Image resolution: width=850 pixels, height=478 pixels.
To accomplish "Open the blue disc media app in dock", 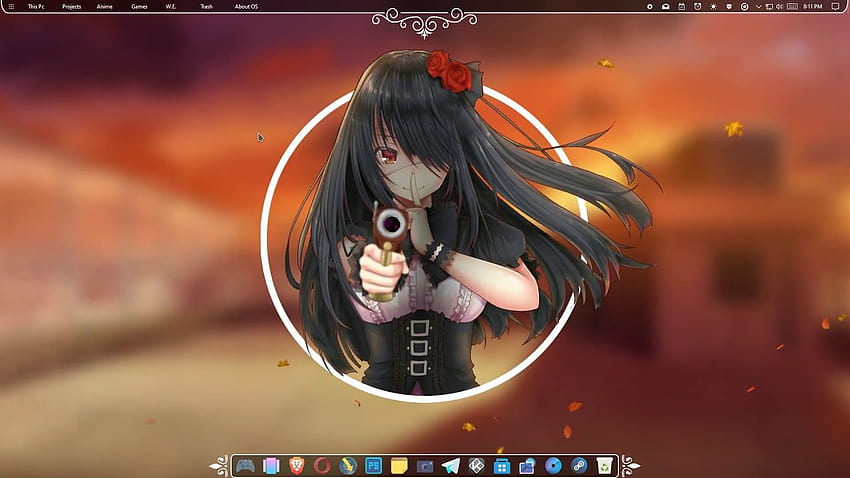I will (x=553, y=466).
